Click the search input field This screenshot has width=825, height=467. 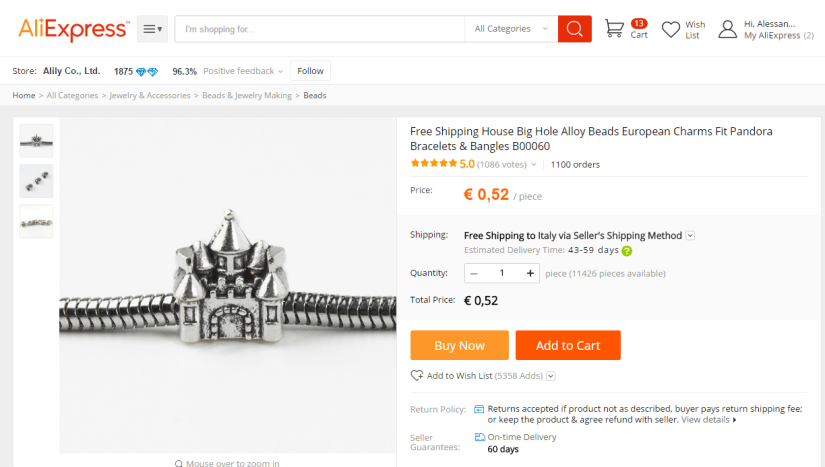[x=320, y=29]
